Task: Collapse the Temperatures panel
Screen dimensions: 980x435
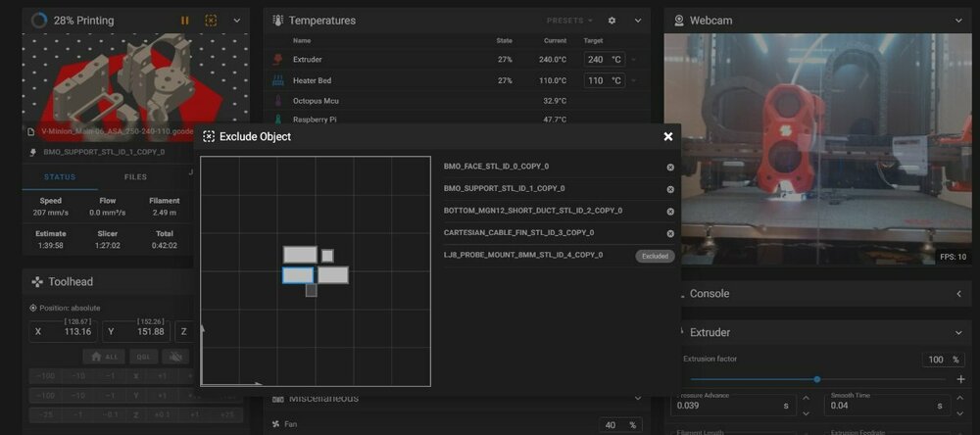Action: (x=638, y=21)
